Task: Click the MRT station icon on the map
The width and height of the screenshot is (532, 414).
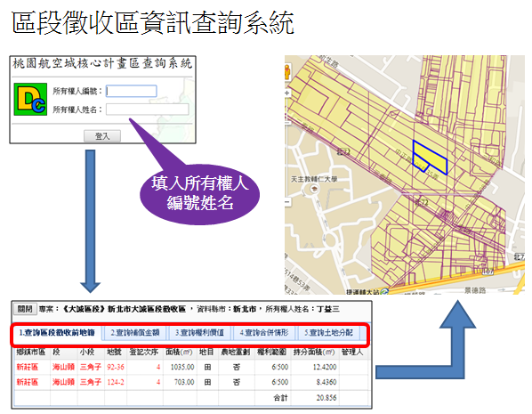Action: pos(384,291)
